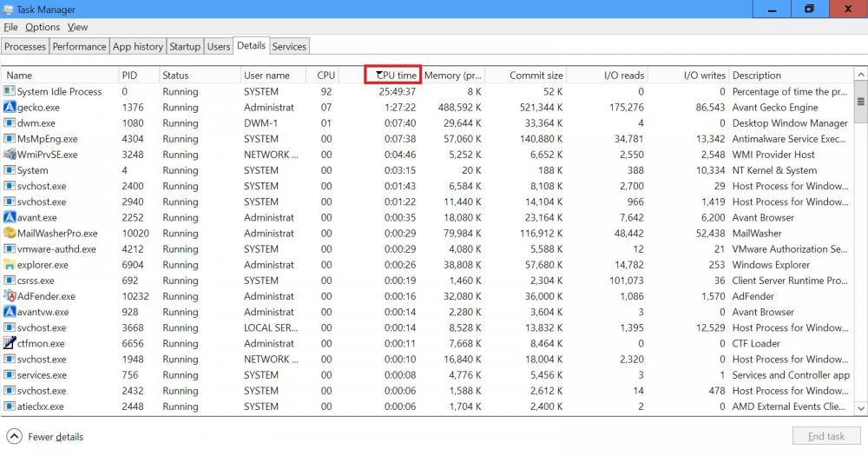Switch to the Users tab
The image size is (868, 456).
tap(219, 47)
